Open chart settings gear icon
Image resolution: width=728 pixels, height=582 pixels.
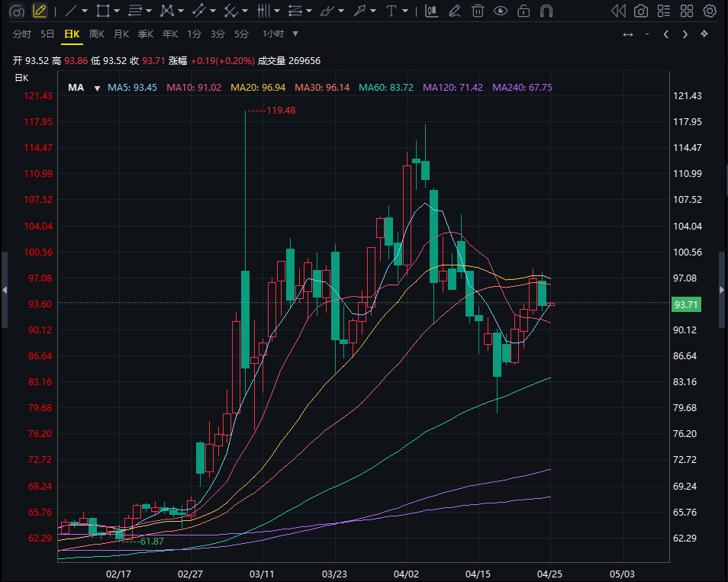pos(710,11)
